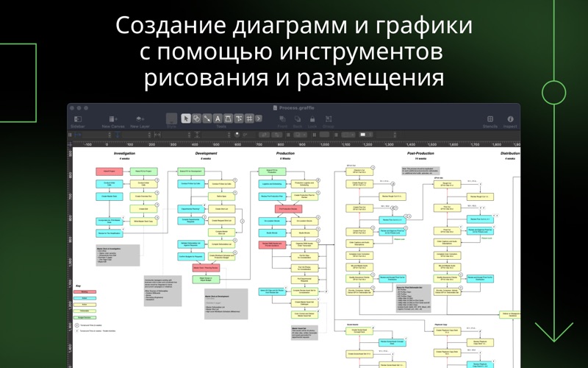Select the Shape tool
588x368 pixels.
click(x=196, y=118)
